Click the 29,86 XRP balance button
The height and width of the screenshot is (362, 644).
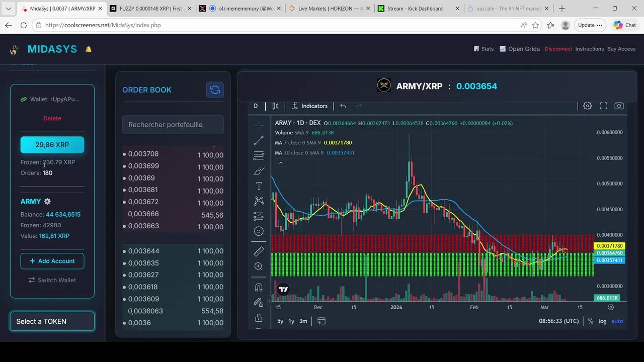tap(52, 145)
